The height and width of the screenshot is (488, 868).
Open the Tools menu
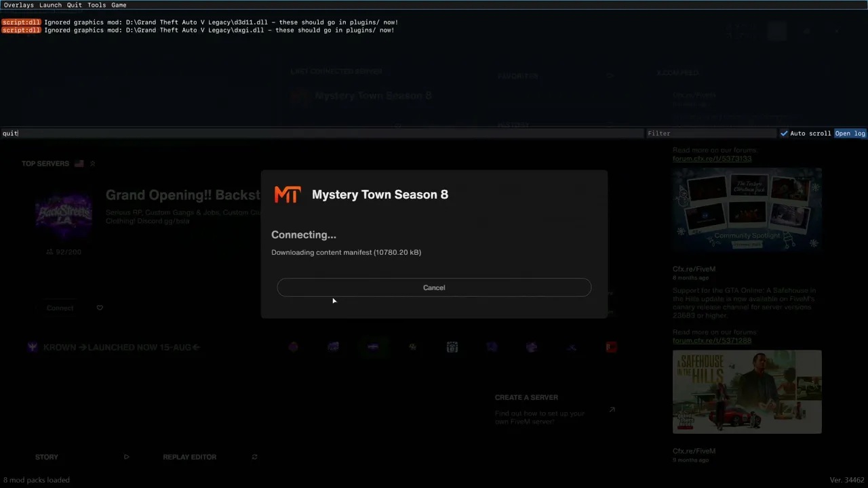[96, 5]
